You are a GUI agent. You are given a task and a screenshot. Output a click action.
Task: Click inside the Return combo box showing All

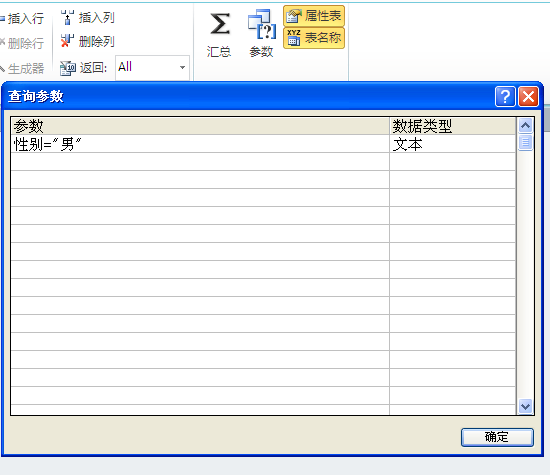[x=152, y=67]
